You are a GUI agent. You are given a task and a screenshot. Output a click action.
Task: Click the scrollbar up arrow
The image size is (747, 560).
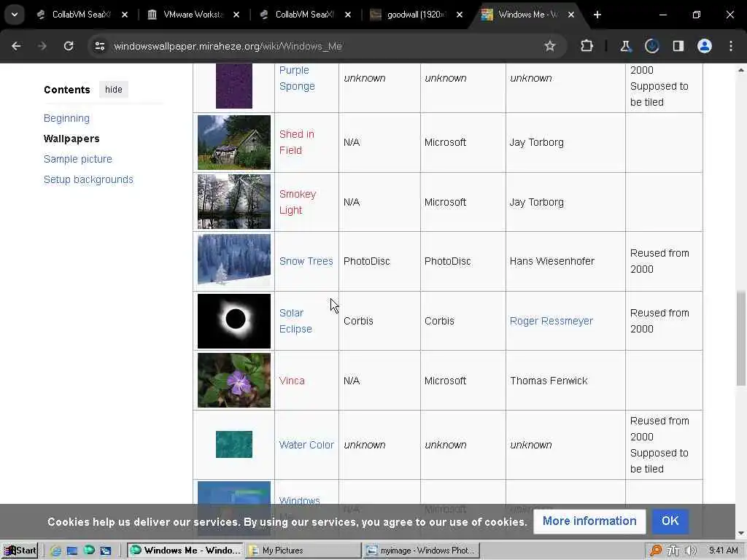[741, 70]
